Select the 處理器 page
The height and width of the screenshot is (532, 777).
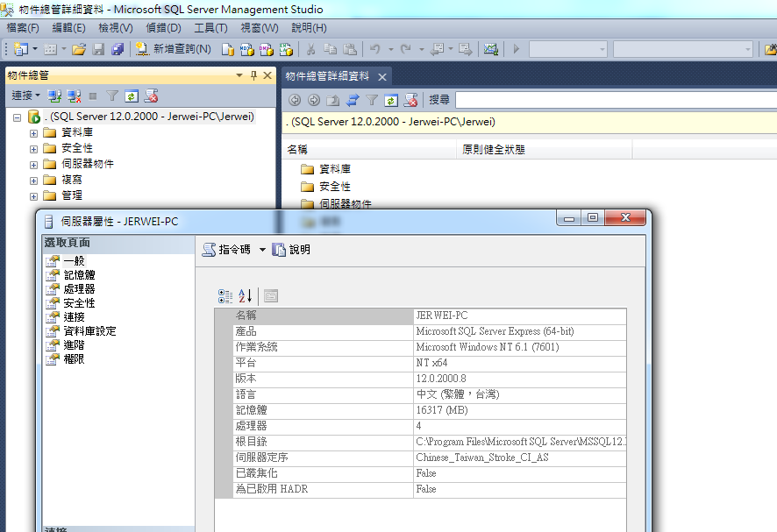pos(79,288)
